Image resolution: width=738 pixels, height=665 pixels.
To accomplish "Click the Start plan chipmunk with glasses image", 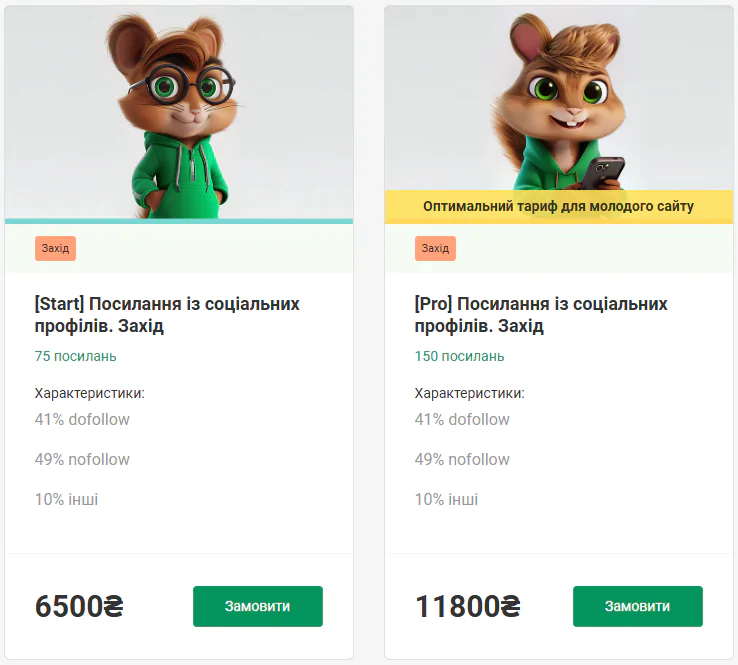I will pyautogui.click(x=179, y=110).
